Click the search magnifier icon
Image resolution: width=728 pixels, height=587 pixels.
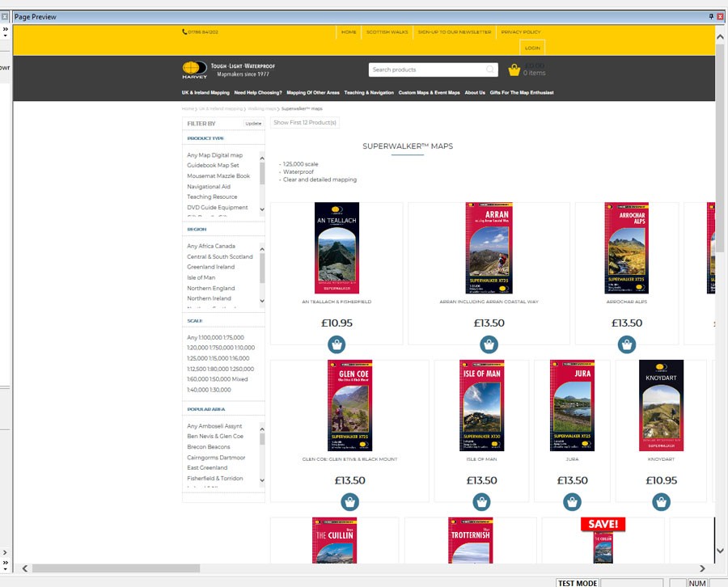click(490, 70)
